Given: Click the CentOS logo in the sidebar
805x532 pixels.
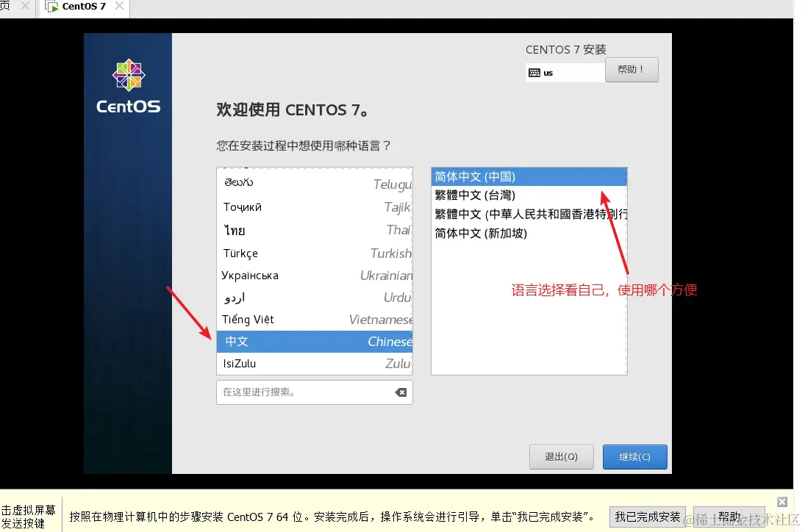Looking at the screenshot, I should (129, 86).
